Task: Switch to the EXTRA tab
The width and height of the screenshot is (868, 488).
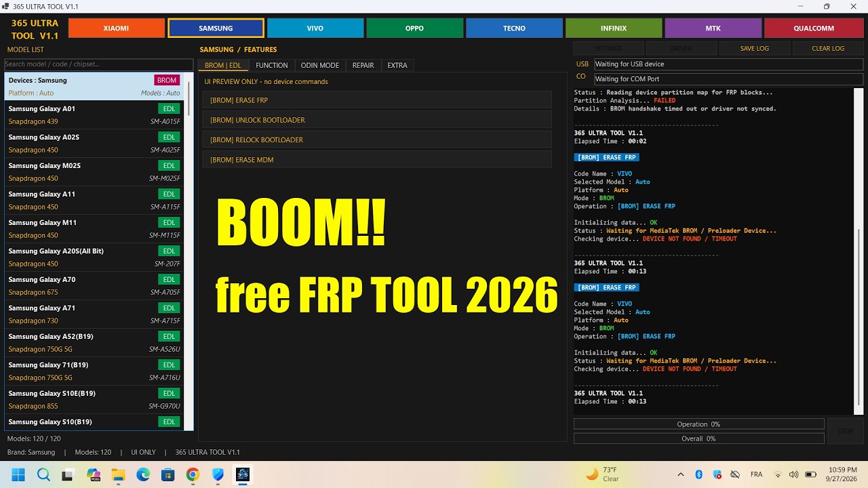Action: [397, 66]
